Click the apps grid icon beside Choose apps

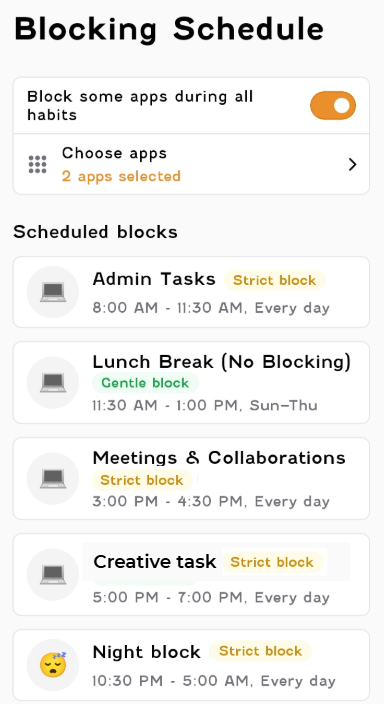click(x=38, y=165)
